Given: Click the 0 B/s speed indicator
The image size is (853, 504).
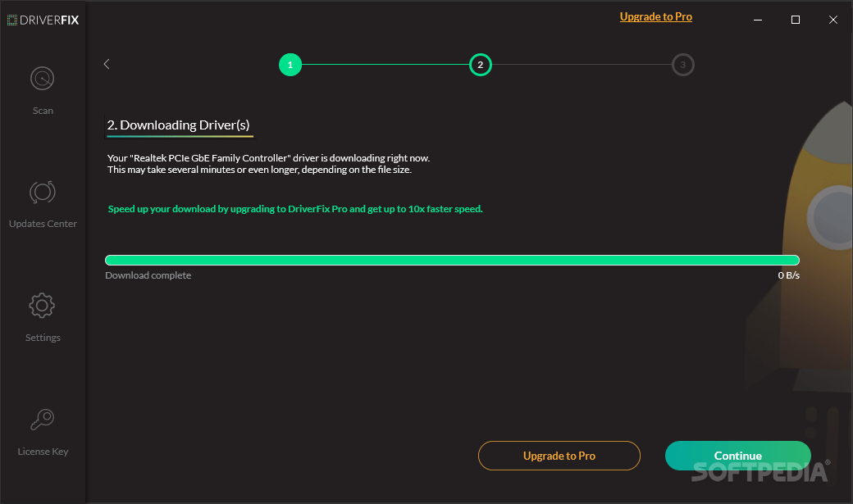Looking at the screenshot, I should [x=788, y=275].
